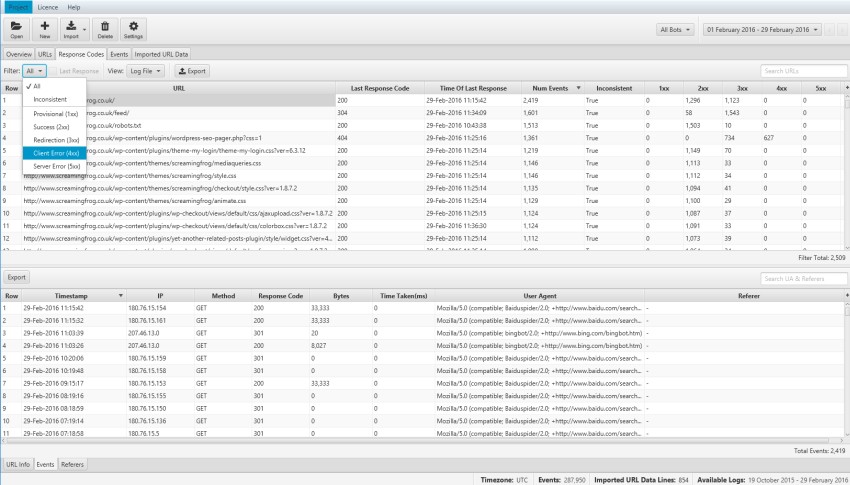Open Settings gear icon
This screenshot has height=485, width=850.
[133, 29]
